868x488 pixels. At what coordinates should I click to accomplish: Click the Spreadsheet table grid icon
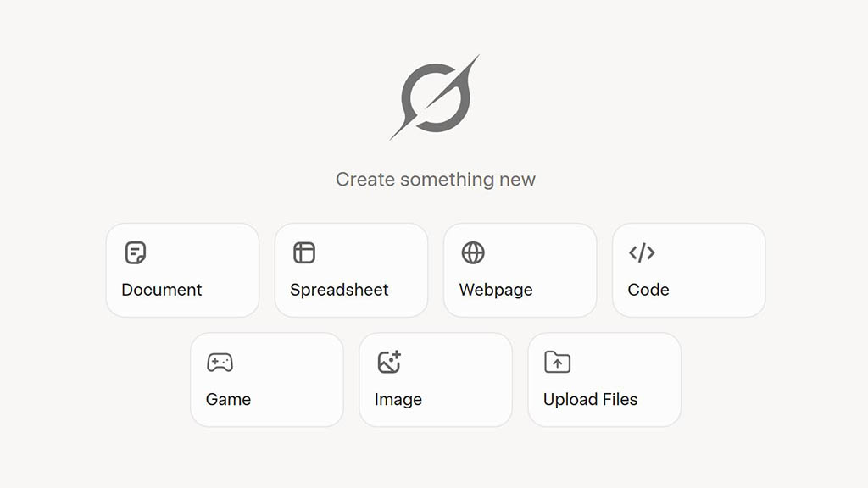(x=304, y=252)
